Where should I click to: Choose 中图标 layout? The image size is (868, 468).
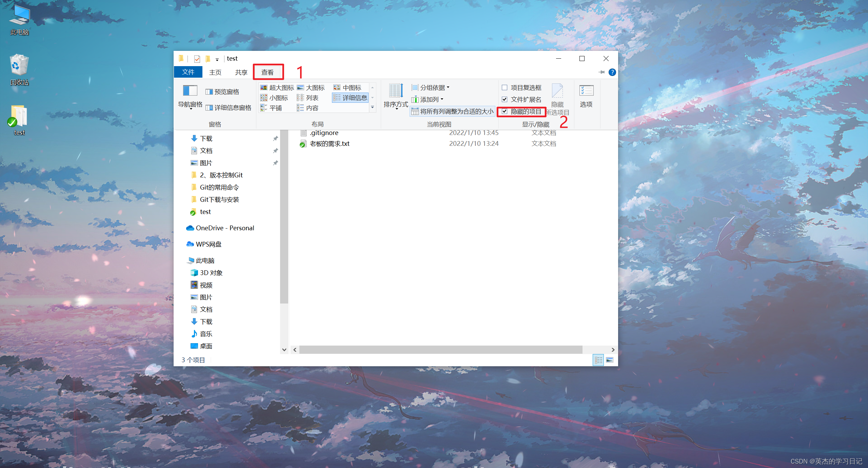click(348, 88)
